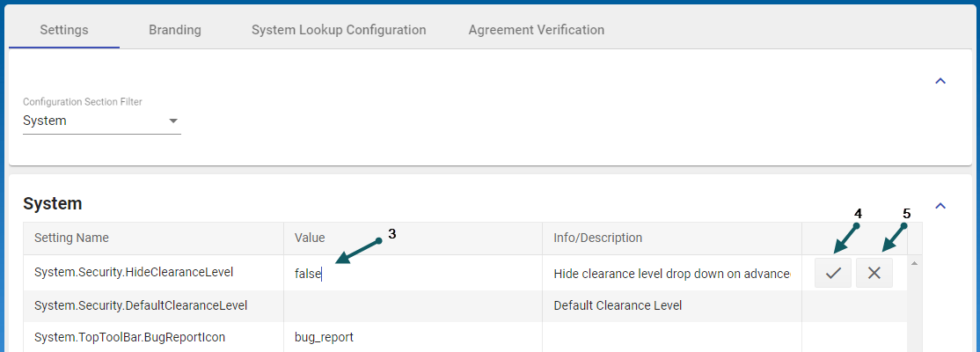Select the Settings tab
The image size is (980, 352).
coord(64,30)
